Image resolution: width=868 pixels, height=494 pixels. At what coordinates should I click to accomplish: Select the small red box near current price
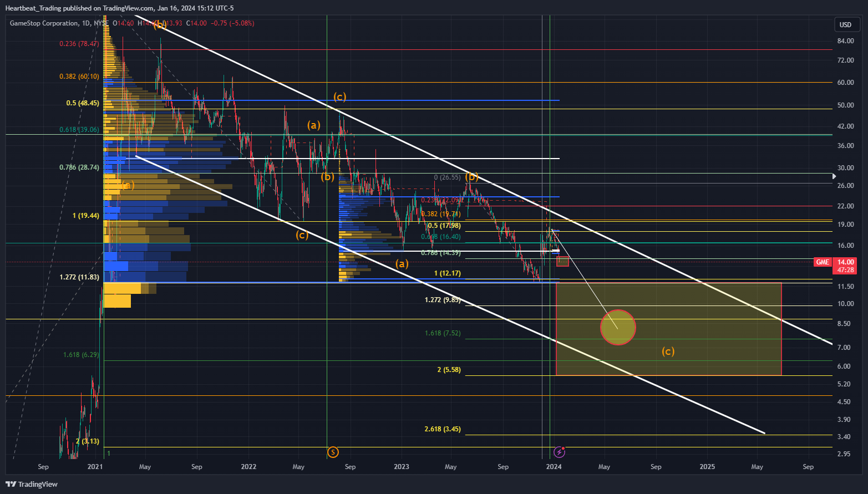click(x=562, y=261)
